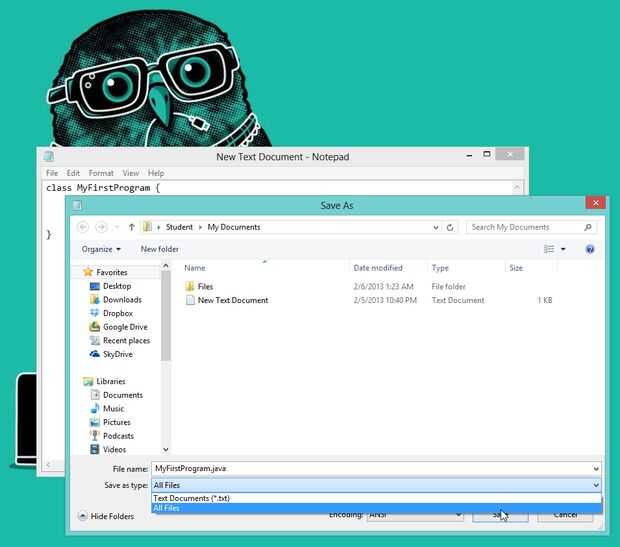Choose Text Documents (*.txt) option
620x547 pixels.
tap(376, 498)
